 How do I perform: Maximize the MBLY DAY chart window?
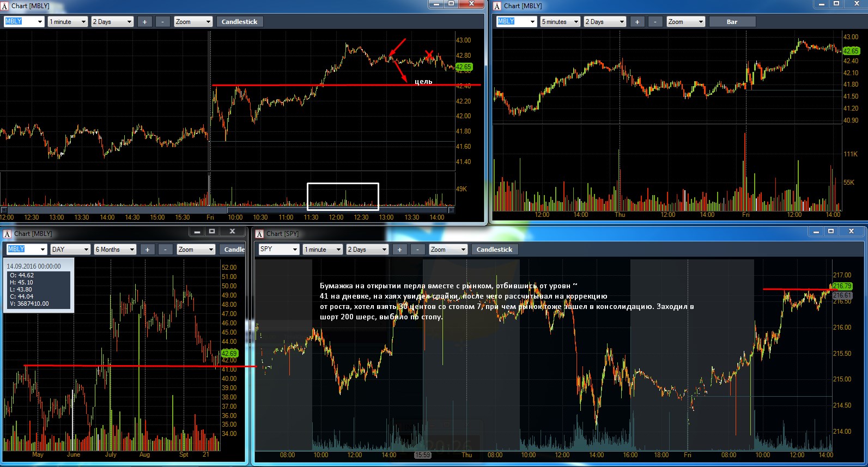click(212, 232)
